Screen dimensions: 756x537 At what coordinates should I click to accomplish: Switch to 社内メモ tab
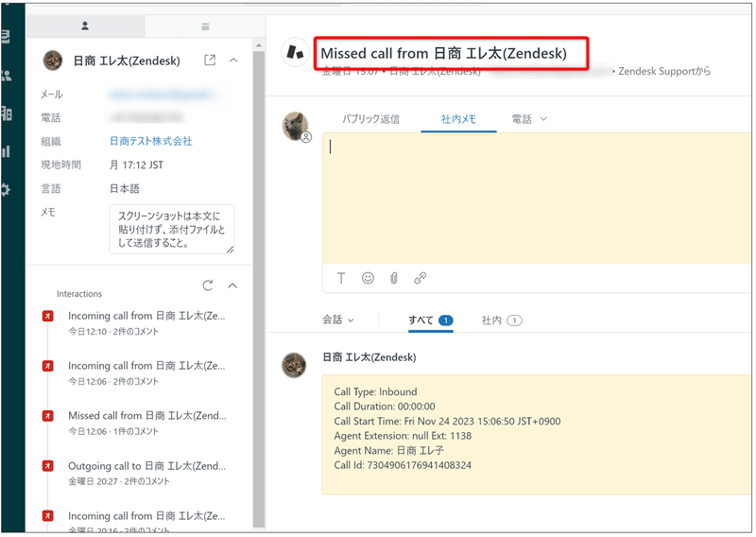click(458, 119)
